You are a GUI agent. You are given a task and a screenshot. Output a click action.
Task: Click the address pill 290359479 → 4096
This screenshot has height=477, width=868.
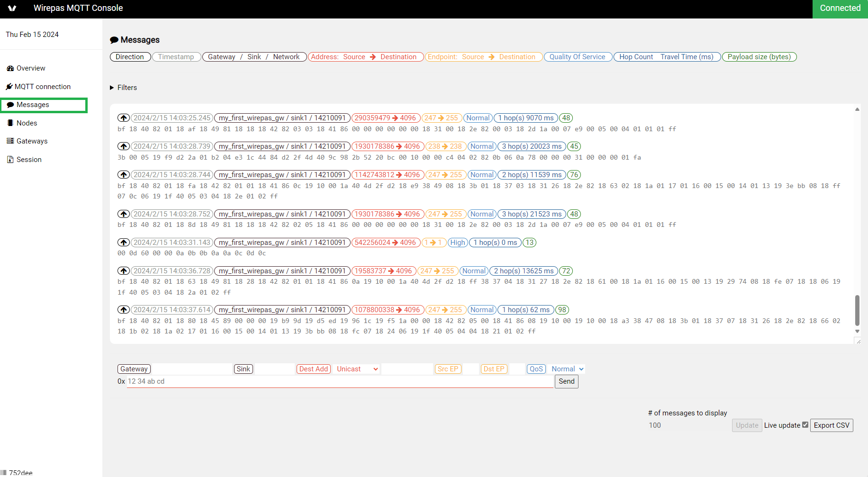[385, 118]
